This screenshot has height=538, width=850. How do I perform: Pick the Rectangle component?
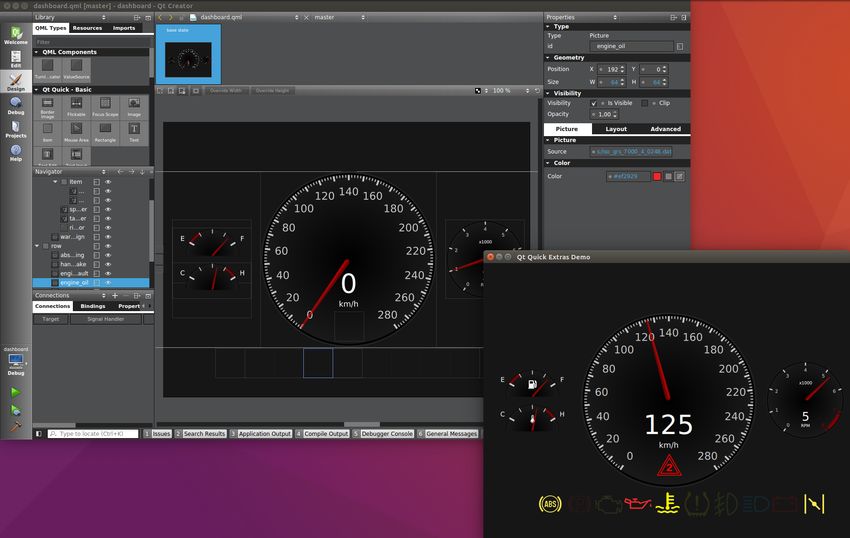click(105, 133)
